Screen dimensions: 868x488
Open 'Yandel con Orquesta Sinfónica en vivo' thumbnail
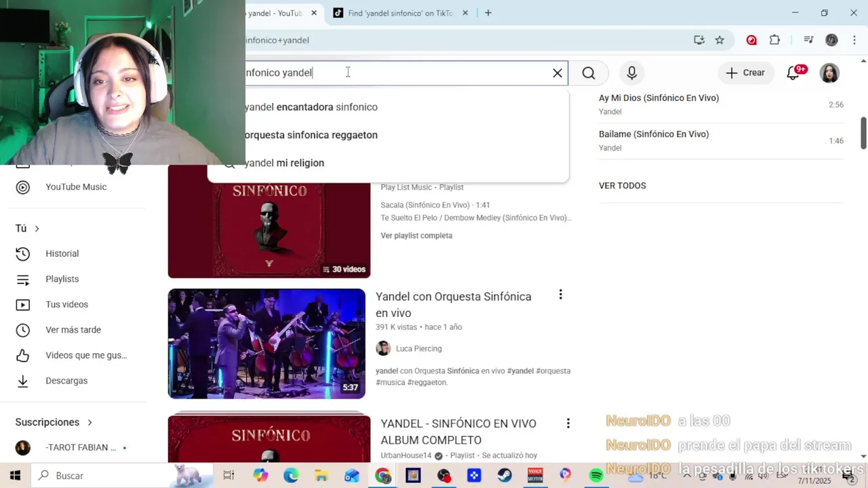(267, 344)
